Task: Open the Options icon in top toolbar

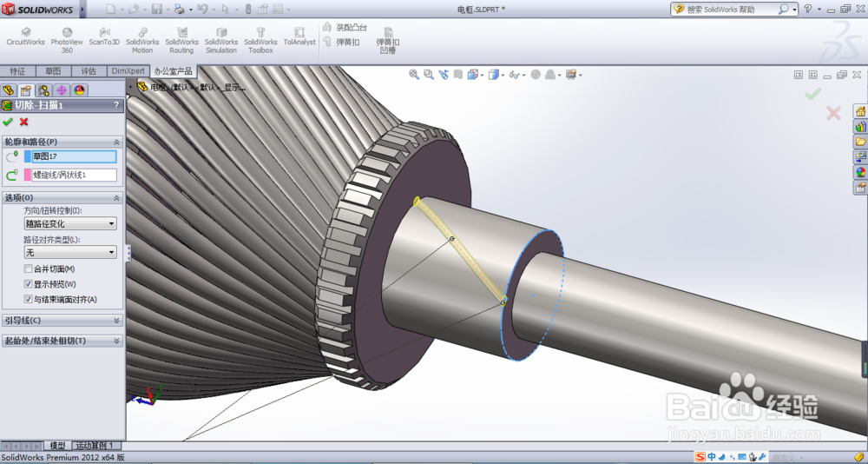Action: tap(278, 9)
